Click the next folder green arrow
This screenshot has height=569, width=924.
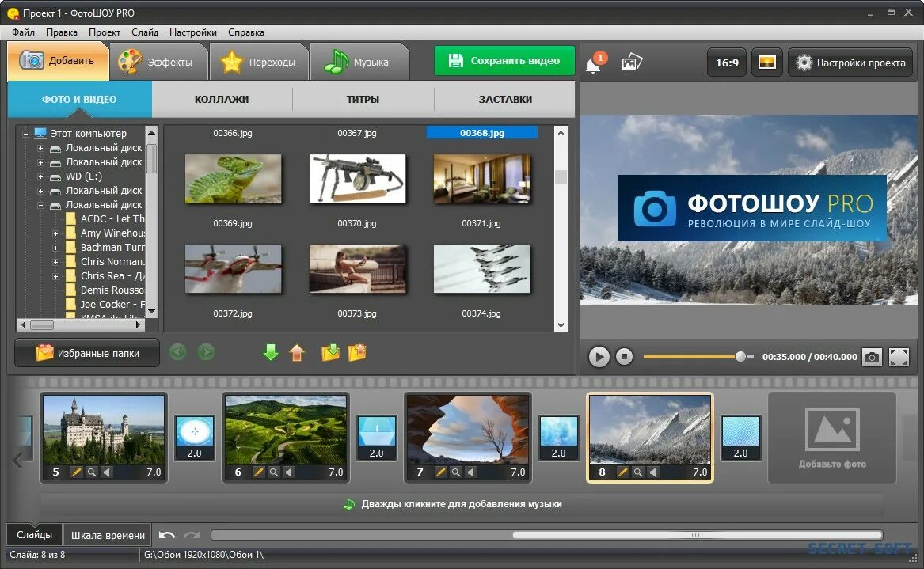[x=206, y=352]
